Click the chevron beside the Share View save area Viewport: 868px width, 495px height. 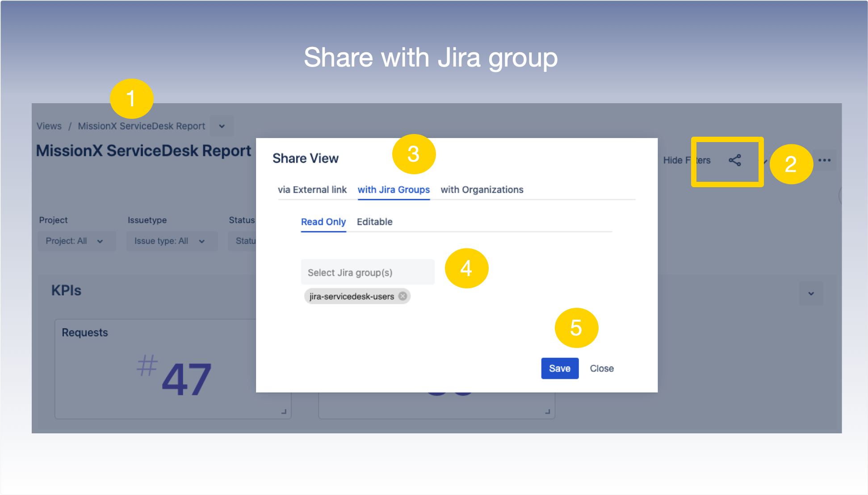[765, 162]
